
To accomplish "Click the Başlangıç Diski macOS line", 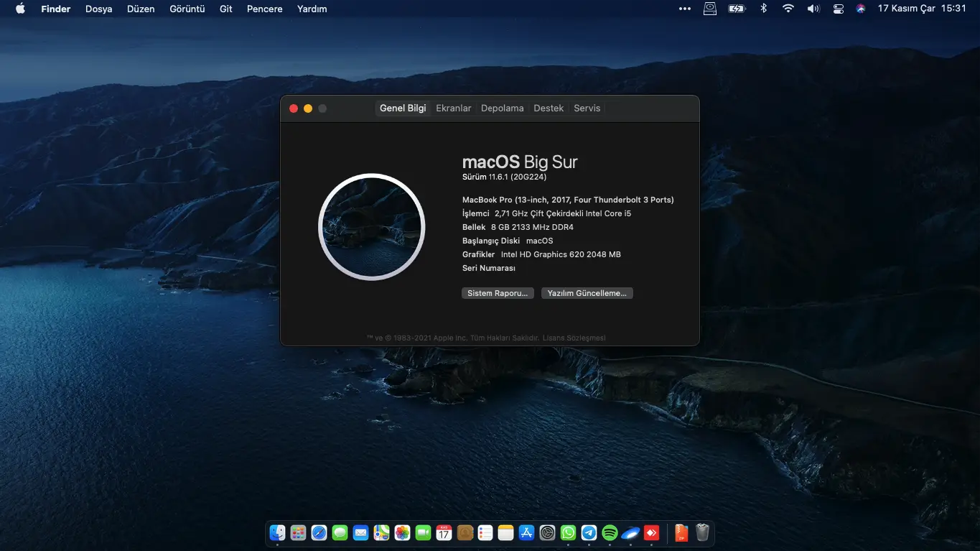I will (x=508, y=241).
